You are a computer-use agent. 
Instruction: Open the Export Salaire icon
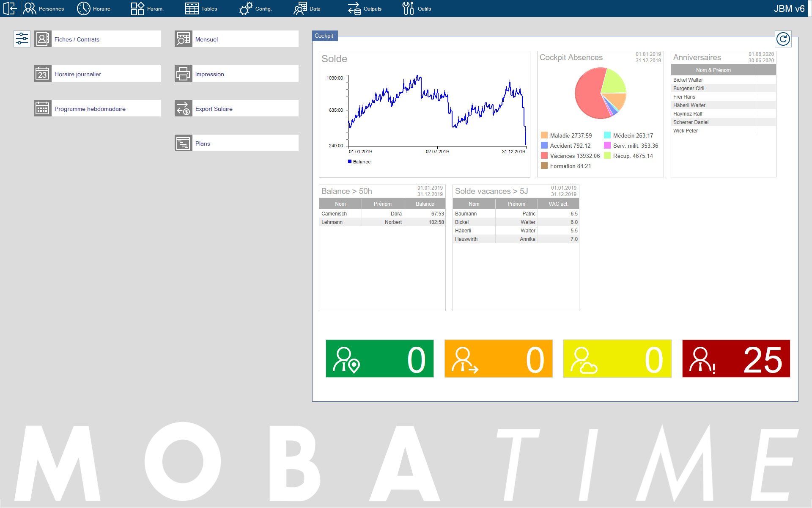pos(183,108)
